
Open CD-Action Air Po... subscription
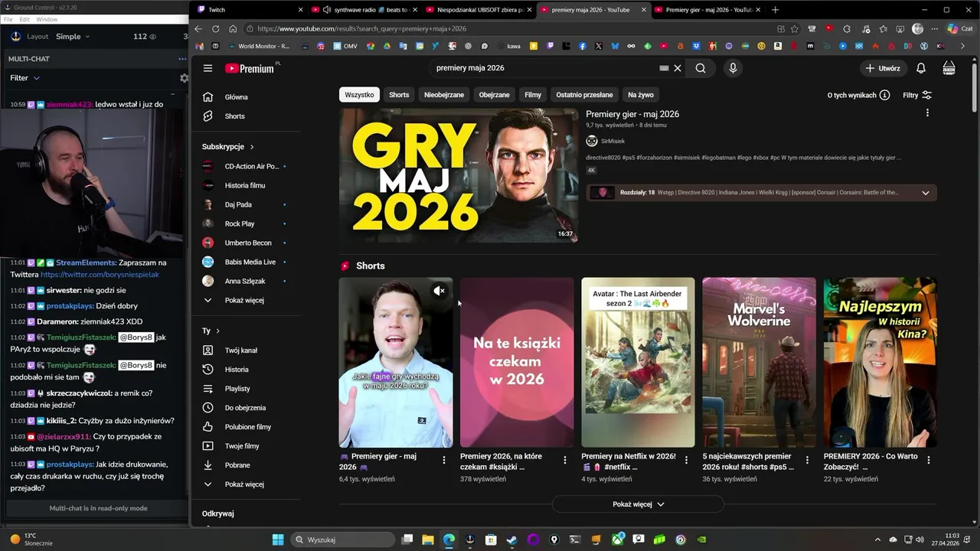[244, 166]
